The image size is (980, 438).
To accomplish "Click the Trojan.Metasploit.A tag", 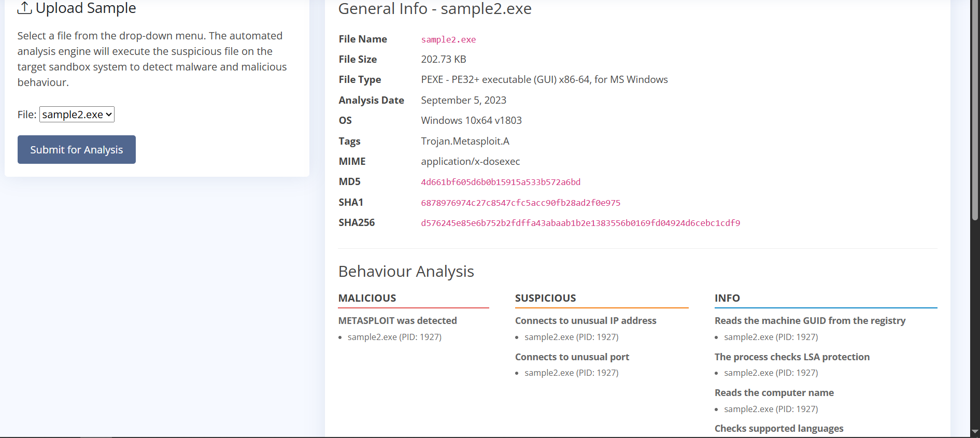I will click(465, 141).
